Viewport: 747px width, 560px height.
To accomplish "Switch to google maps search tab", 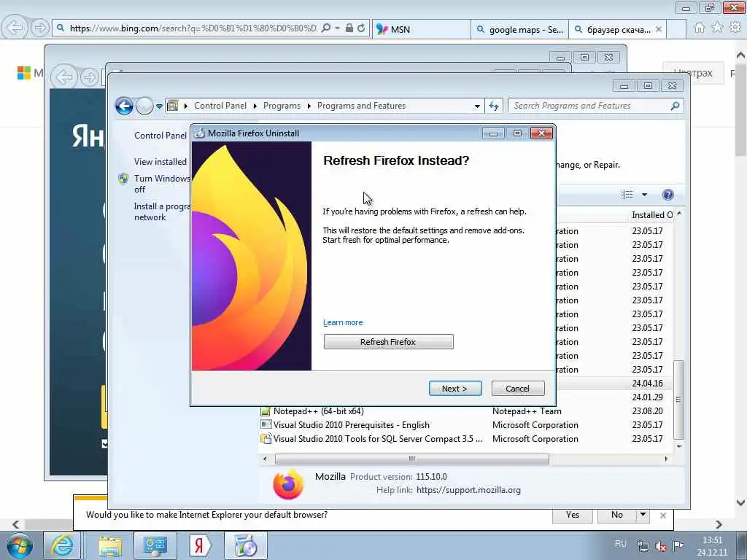I will 519,29.
